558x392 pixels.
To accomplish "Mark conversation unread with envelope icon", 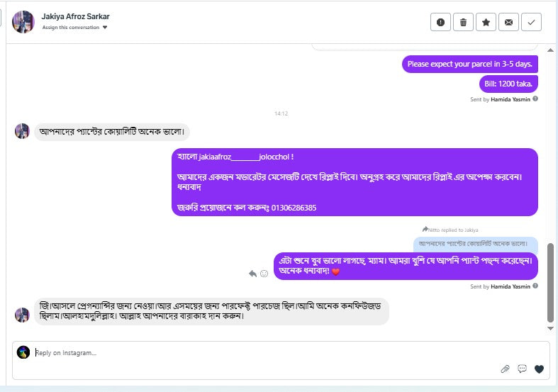I will [x=509, y=23].
